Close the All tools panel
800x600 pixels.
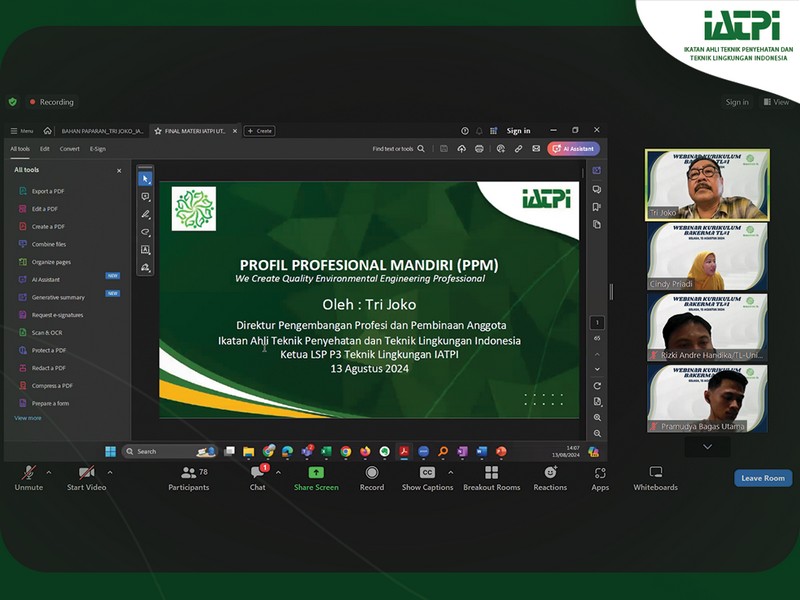119,171
